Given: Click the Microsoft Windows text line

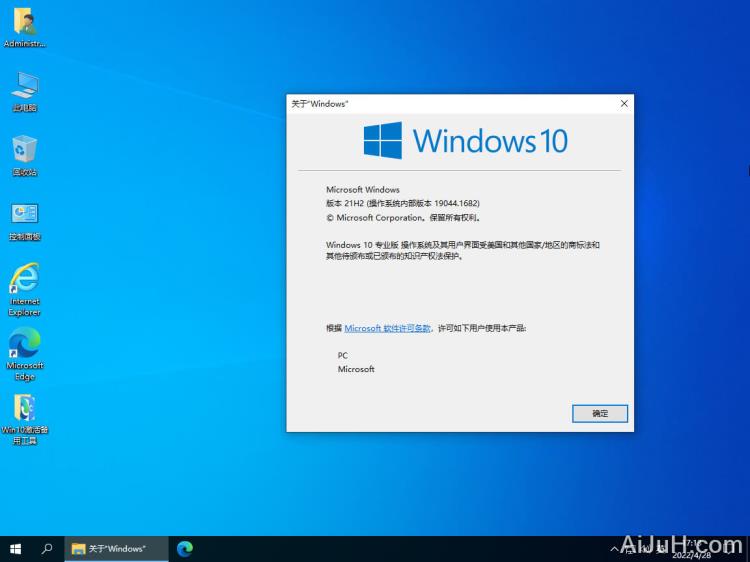Looking at the screenshot, I should click(363, 189).
